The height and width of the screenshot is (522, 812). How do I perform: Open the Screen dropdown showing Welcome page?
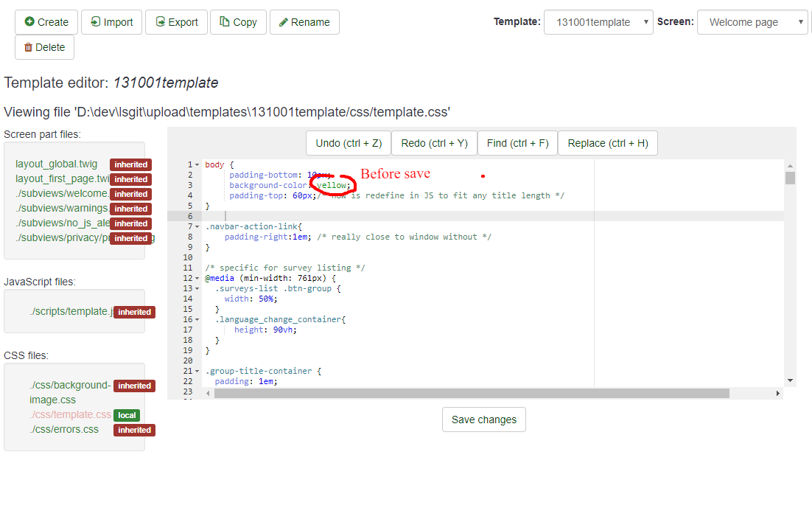(x=752, y=22)
